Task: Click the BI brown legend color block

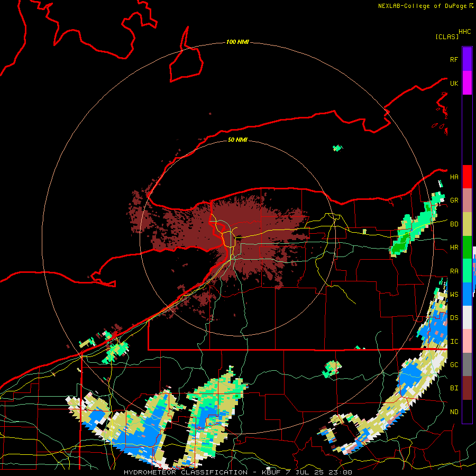Action: 467,388
